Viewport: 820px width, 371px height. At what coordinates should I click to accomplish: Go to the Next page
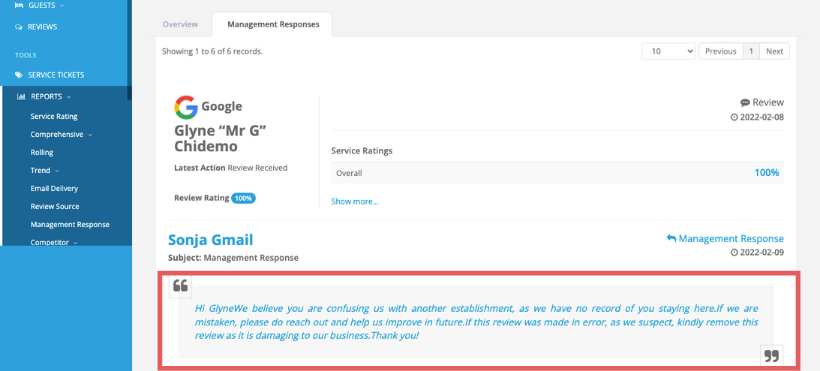(x=775, y=51)
